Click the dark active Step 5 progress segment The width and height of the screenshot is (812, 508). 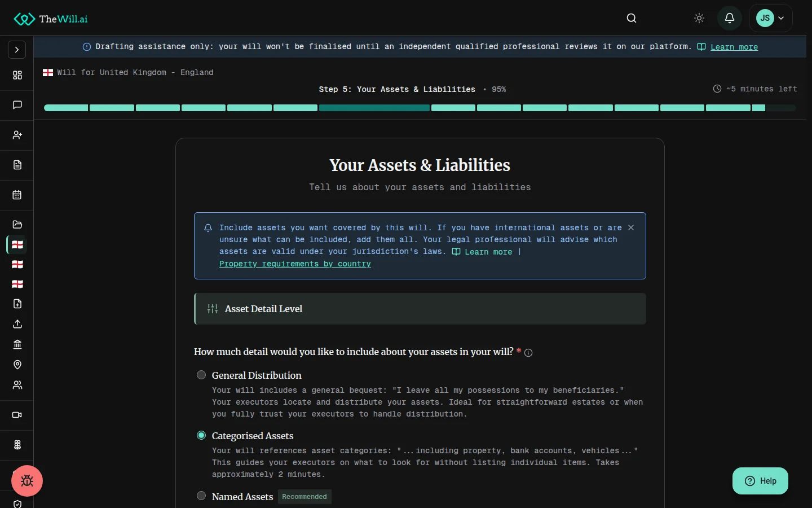coord(374,108)
